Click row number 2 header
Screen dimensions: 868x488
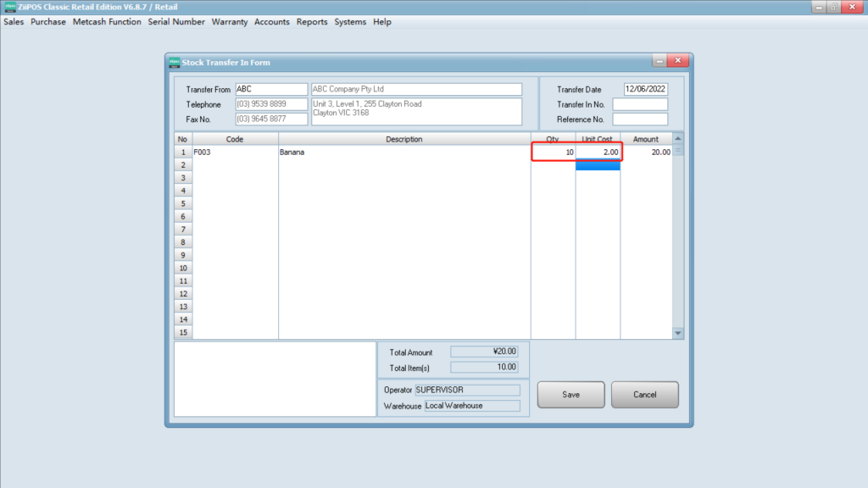pyautogui.click(x=182, y=165)
